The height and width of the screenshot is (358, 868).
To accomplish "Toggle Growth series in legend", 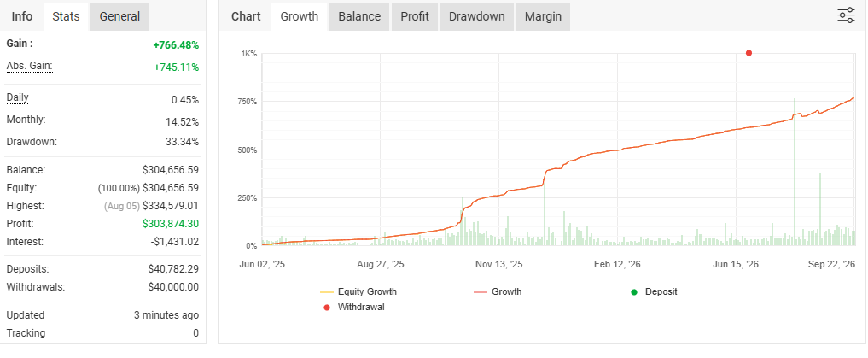I will click(498, 291).
